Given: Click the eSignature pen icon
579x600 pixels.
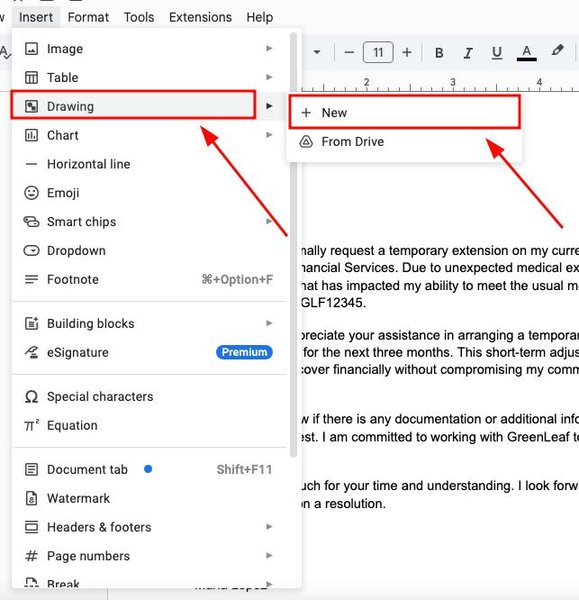Looking at the screenshot, I should 31,352.
